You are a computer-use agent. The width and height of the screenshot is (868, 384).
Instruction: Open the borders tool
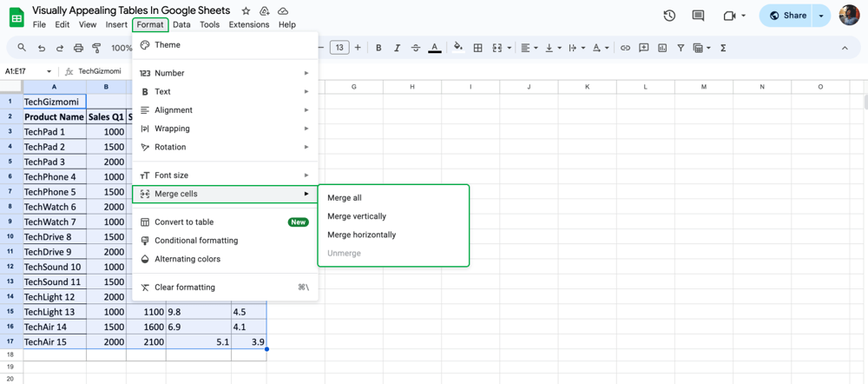pos(477,48)
